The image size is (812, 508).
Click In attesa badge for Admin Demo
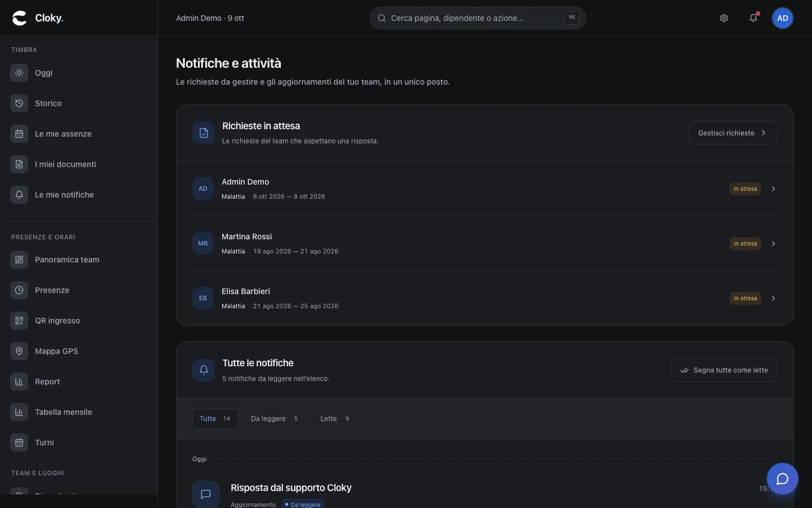[x=745, y=189]
